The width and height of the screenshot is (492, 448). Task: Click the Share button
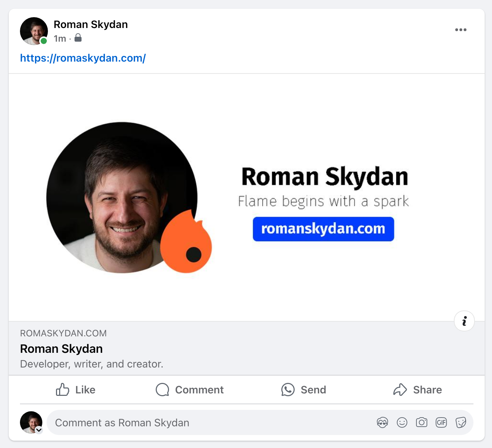tap(417, 390)
